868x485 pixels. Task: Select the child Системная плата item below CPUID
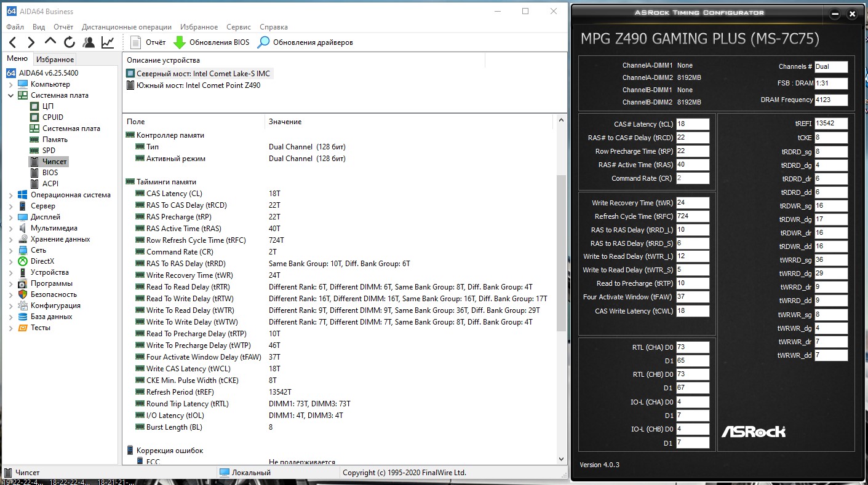coord(71,128)
